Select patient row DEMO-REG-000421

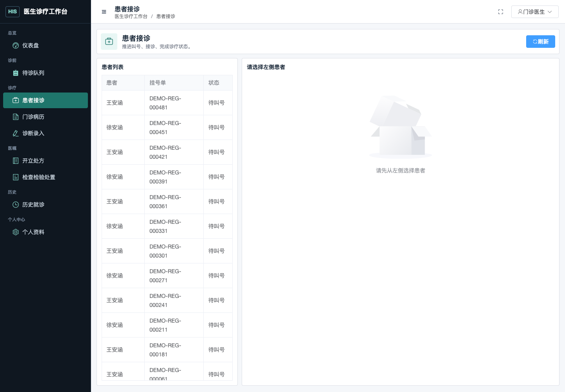(167, 152)
